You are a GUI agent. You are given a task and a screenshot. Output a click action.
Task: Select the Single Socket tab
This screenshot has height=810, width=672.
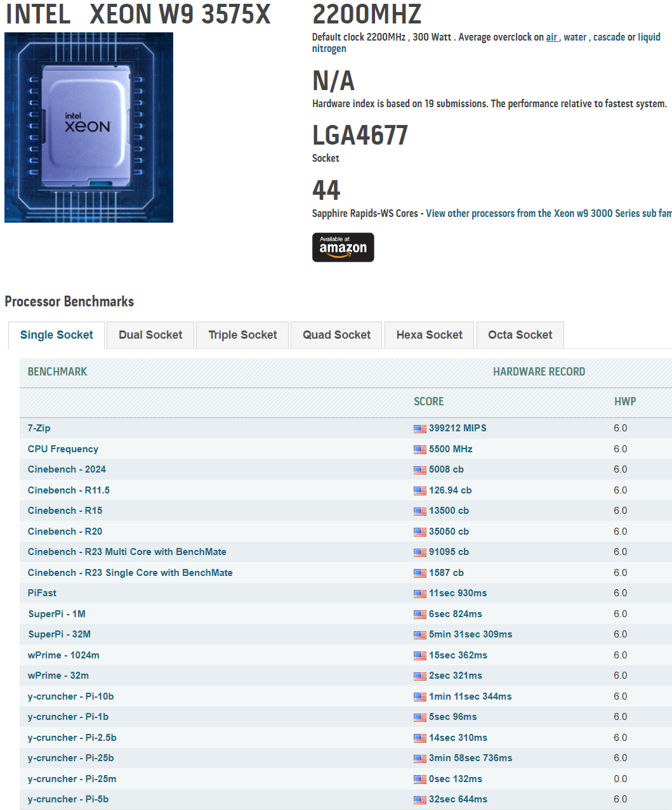coord(56,335)
